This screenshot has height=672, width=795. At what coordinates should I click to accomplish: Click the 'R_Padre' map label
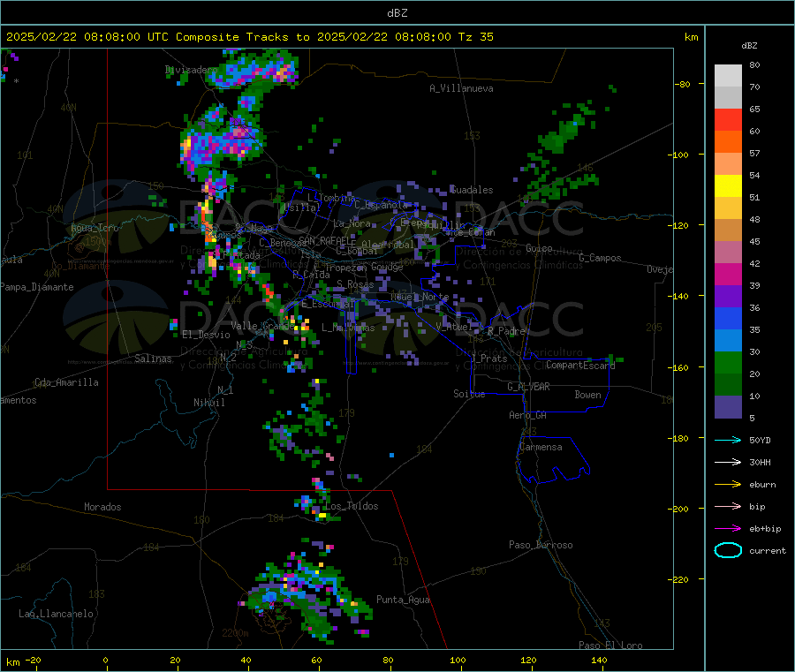(x=506, y=331)
